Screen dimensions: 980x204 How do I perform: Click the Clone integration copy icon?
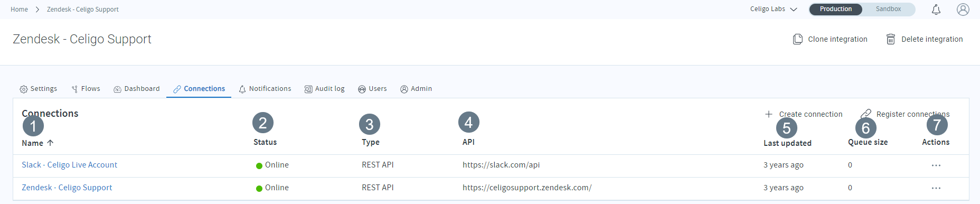tap(798, 39)
